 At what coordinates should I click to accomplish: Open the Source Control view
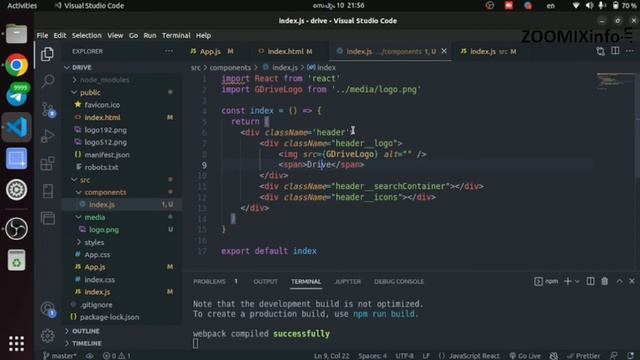[47, 109]
